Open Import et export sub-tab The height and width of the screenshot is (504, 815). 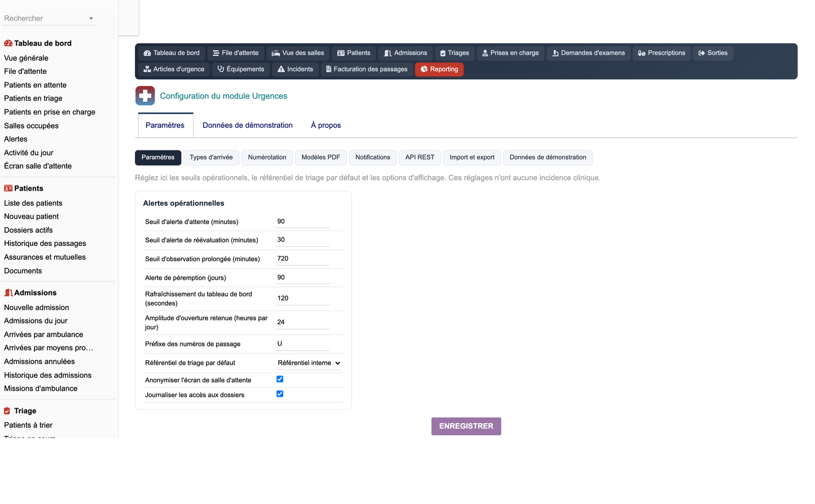[472, 157]
